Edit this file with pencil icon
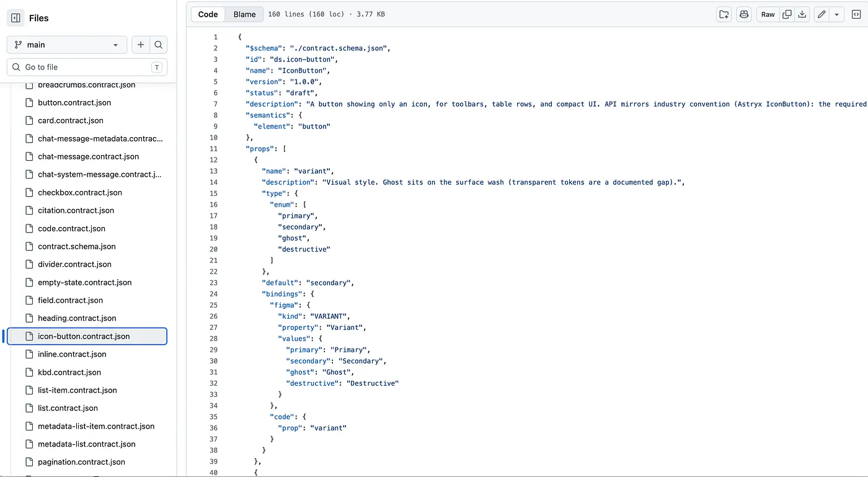 pos(821,14)
